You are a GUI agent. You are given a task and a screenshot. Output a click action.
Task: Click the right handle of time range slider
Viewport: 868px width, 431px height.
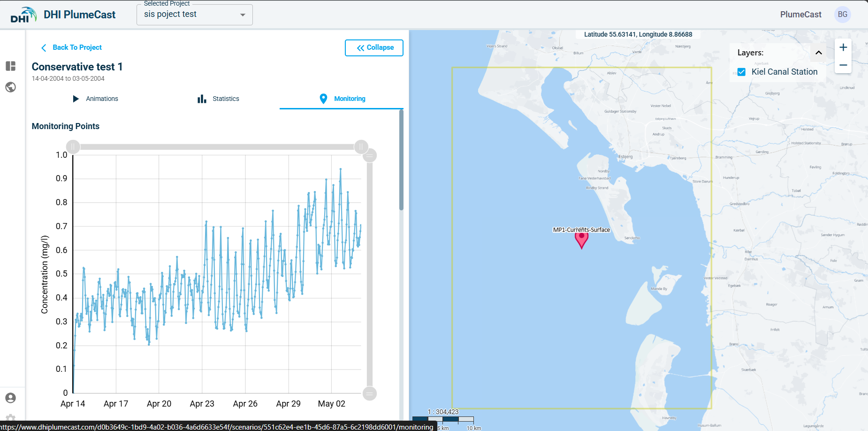[361, 147]
